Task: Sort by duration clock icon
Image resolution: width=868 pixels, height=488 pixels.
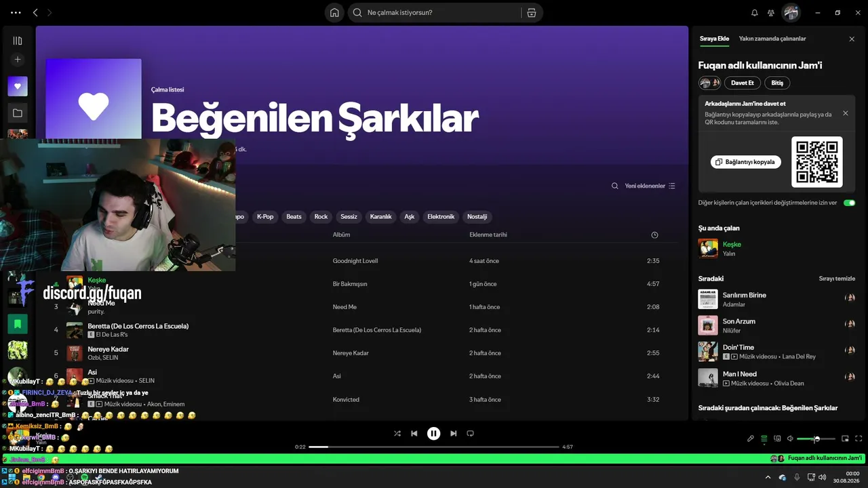Action: coord(654,235)
